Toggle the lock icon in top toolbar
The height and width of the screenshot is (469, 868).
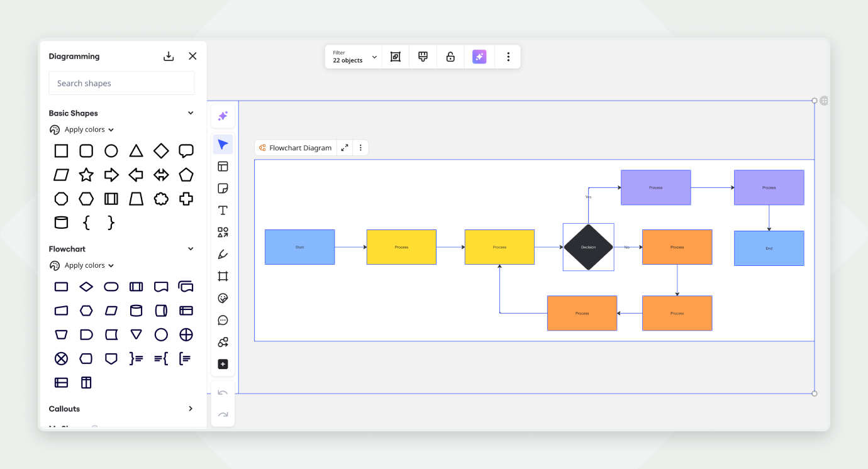tap(450, 57)
